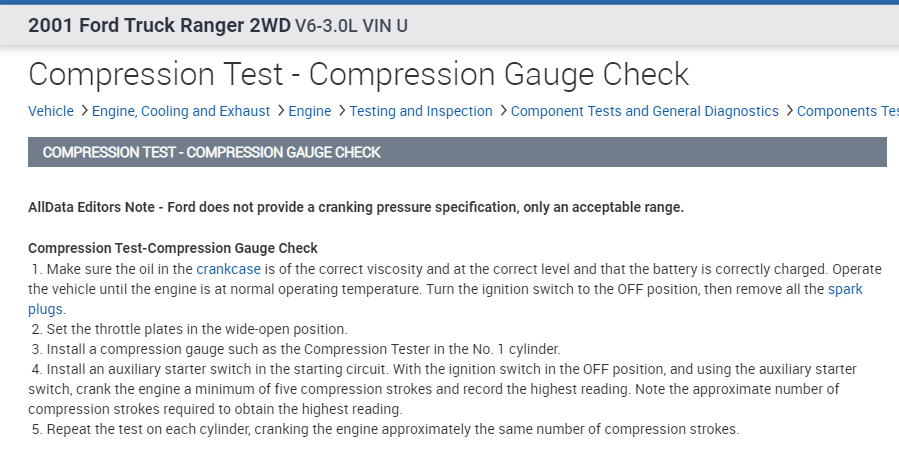The image size is (899, 452).
Task: Navigate to Testing and Inspection breadcrumb
Action: (x=420, y=111)
